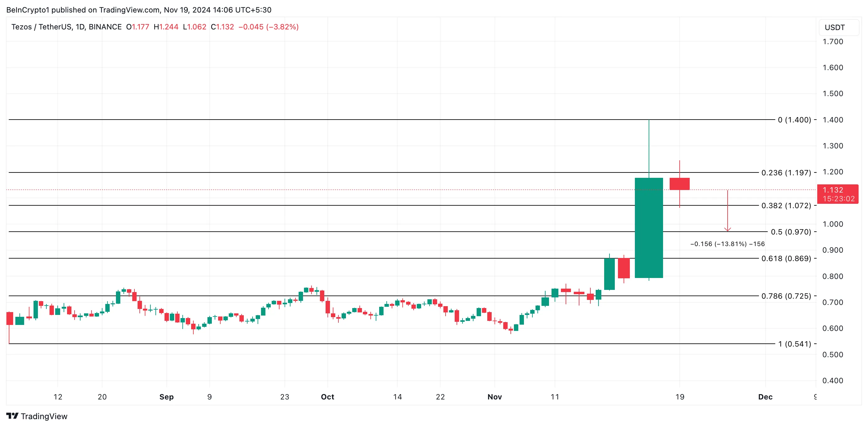Click the 11 date label on time axis
The image size is (868, 427).
555,397
